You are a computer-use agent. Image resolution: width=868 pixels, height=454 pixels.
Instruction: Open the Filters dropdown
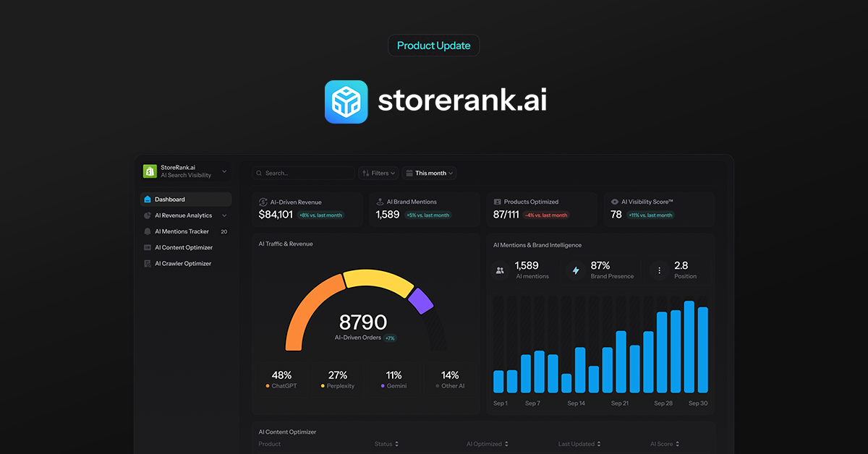pyautogui.click(x=378, y=174)
